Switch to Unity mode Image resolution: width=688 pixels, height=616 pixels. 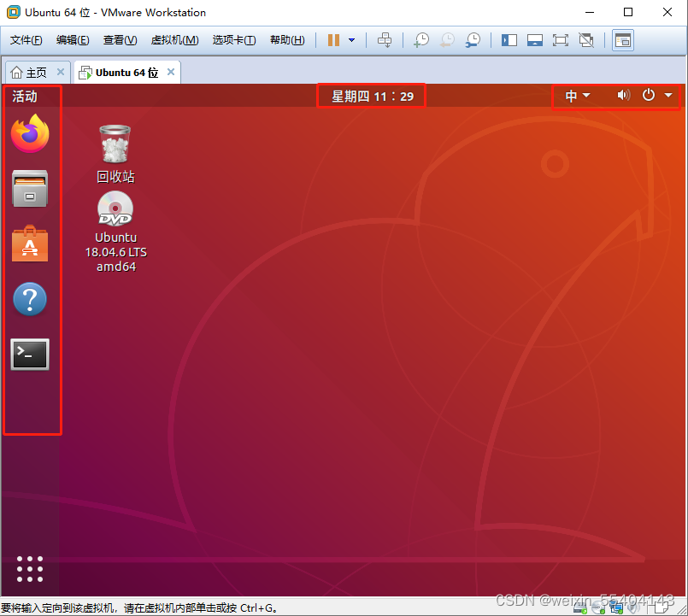click(586, 39)
